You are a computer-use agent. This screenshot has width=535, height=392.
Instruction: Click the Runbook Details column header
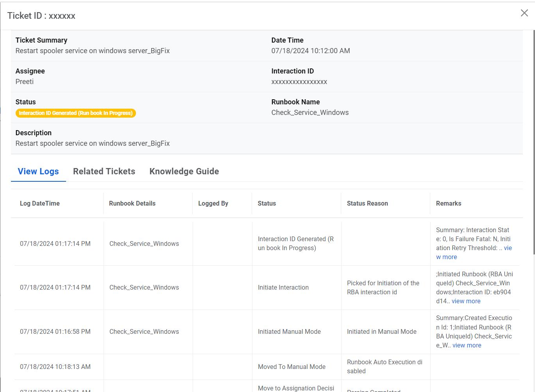[132, 204]
